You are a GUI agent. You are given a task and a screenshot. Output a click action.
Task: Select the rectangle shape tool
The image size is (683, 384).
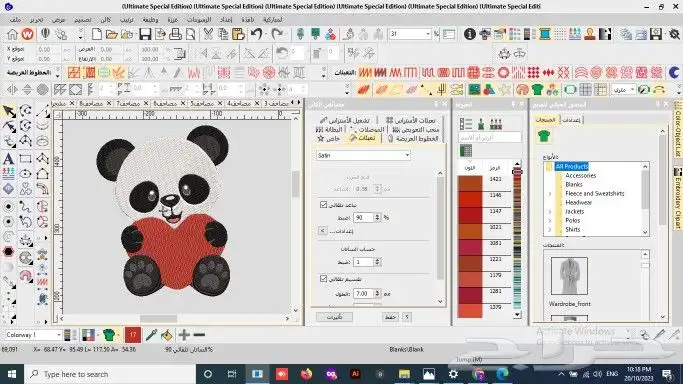pos(25,158)
